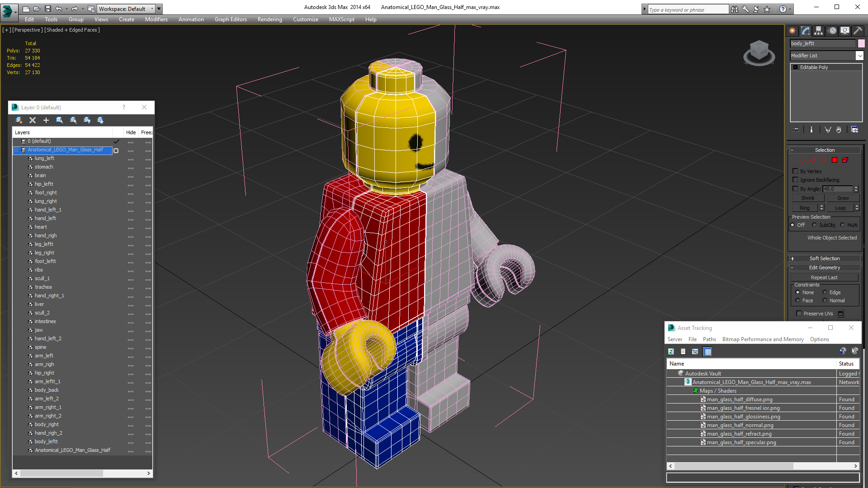Click the Repeat Last button
This screenshot has width=868, height=488.
click(x=824, y=277)
